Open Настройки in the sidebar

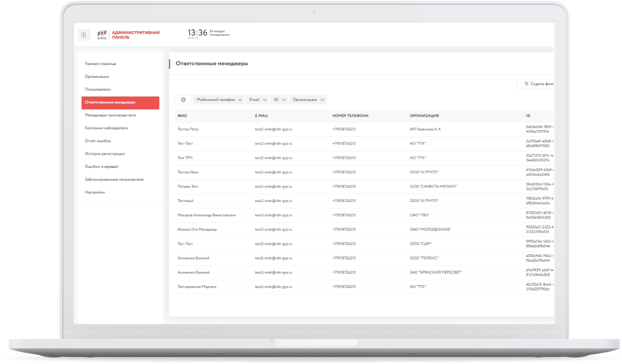click(x=95, y=192)
